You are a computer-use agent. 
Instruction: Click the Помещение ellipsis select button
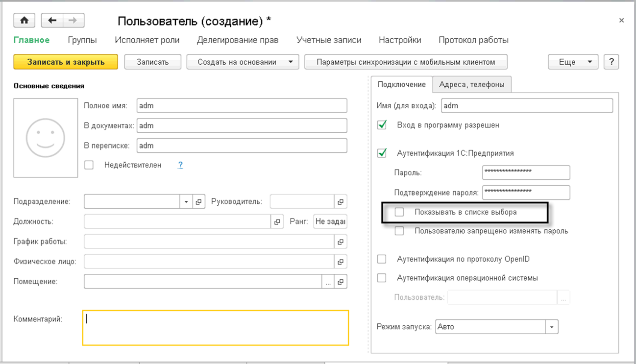(x=328, y=282)
